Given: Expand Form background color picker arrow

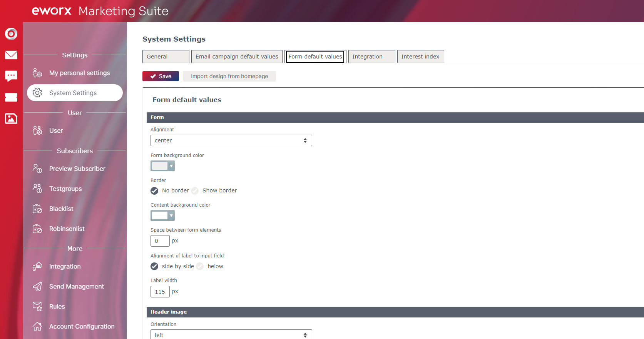Looking at the screenshot, I should pyautogui.click(x=171, y=166).
